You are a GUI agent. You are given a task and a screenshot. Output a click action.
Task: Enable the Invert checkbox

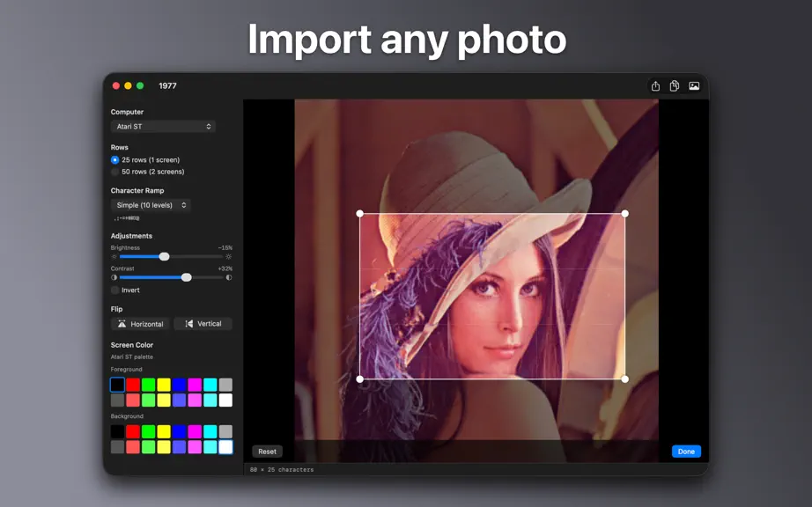coord(115,290)
